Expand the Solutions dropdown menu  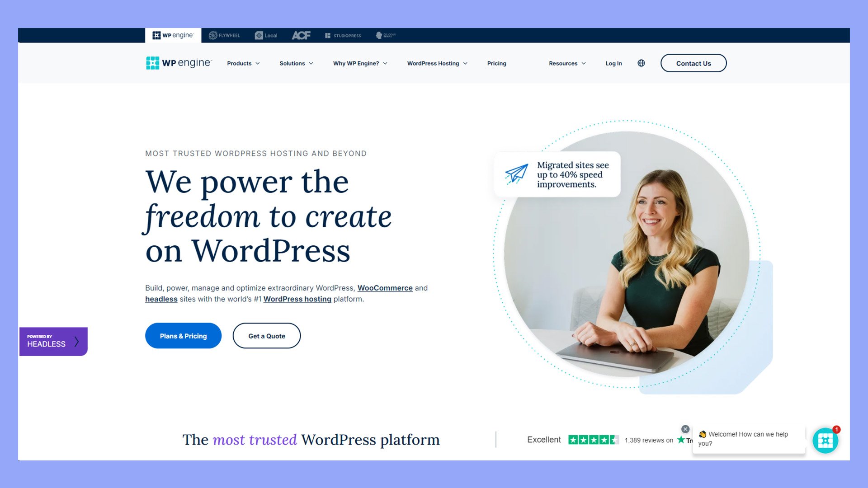296,63
